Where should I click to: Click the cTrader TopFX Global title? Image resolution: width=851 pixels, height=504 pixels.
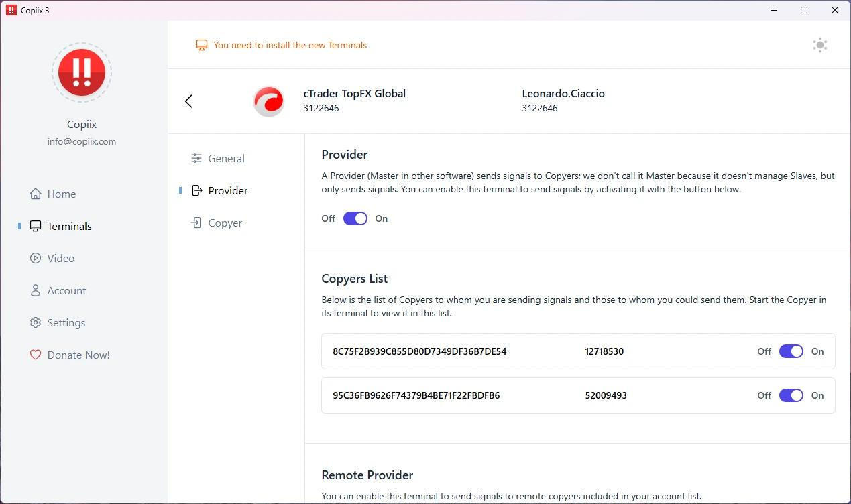(354, 93)
